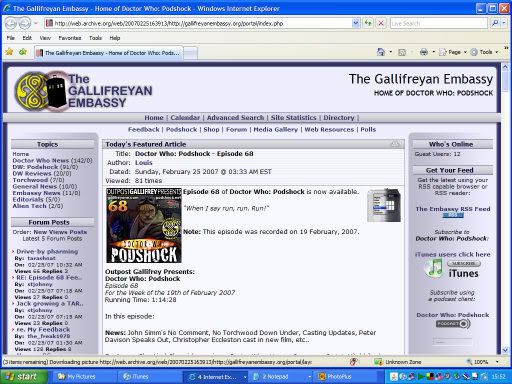512x384 pixels.
Task: Open Favorites Center star icon
Action: click(9, 52)
